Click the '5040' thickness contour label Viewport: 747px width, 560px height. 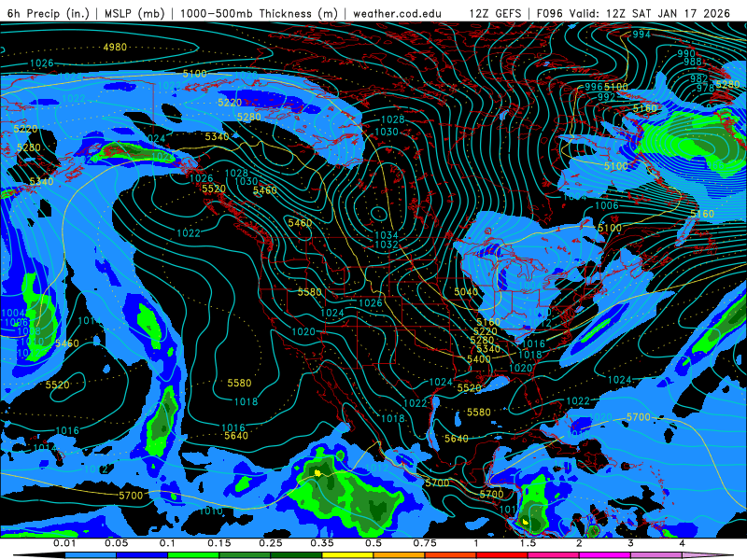(x=466, y=292)
